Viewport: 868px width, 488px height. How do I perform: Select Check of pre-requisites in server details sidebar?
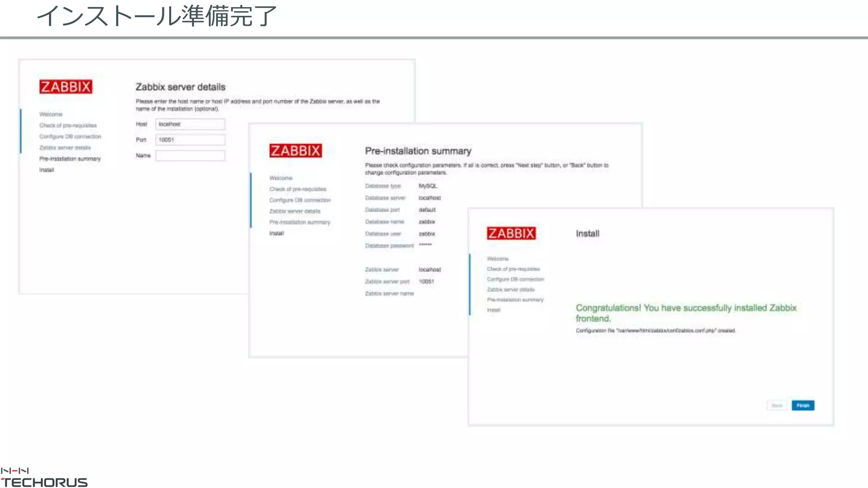68,125
